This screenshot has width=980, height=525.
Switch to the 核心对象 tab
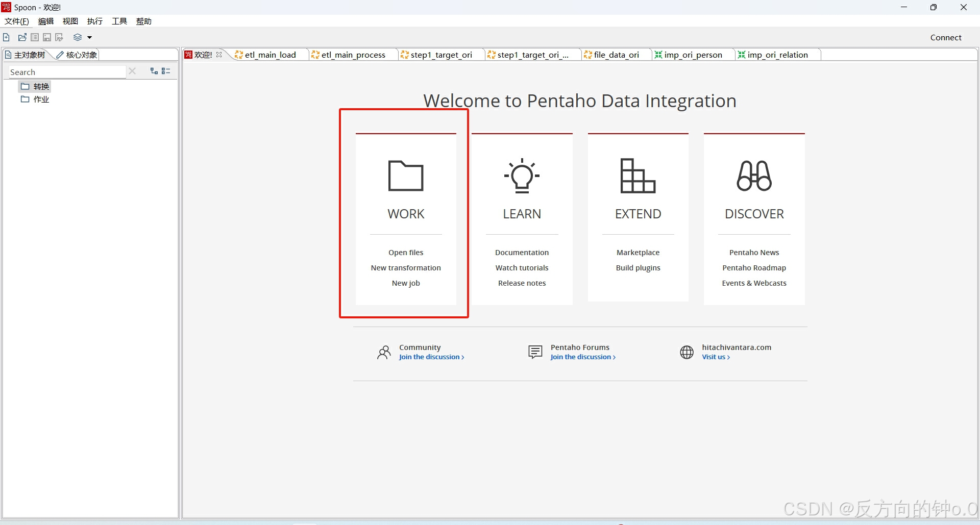(x=77, y=55)
